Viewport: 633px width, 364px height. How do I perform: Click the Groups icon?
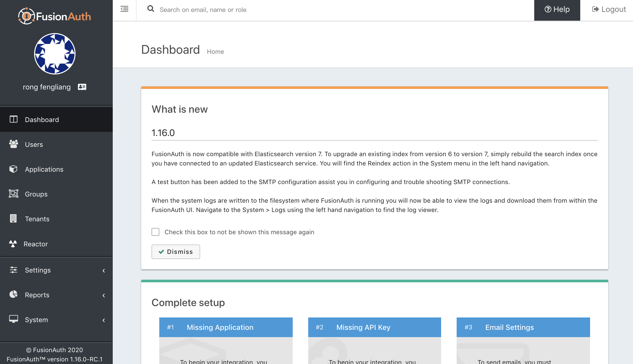click(x=13, y=194)
